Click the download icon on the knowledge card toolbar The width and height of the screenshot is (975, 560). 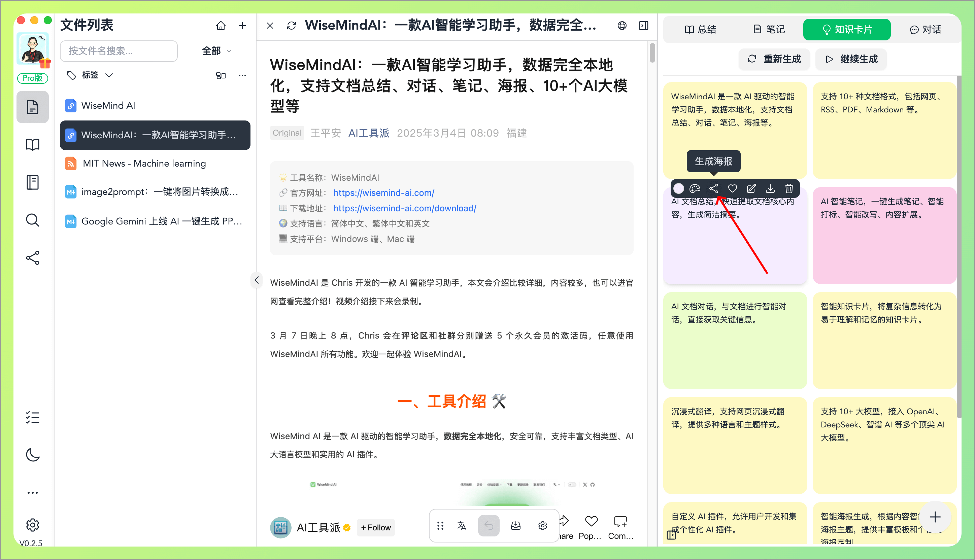[x=770, y=188]
